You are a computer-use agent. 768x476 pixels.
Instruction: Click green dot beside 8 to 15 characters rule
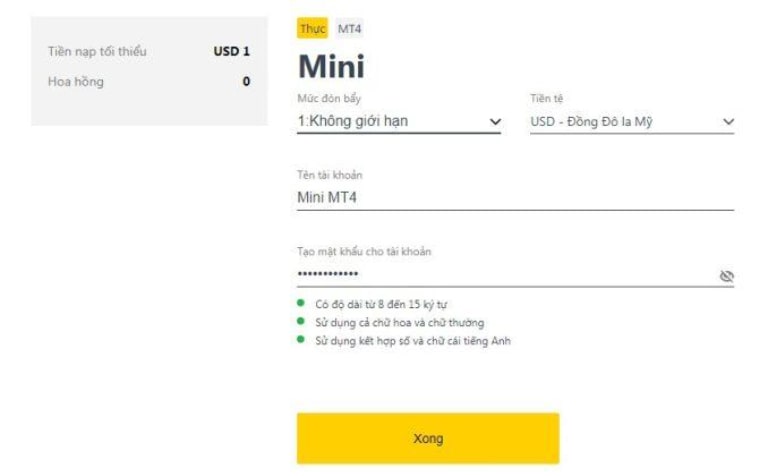tap(300, 303)
